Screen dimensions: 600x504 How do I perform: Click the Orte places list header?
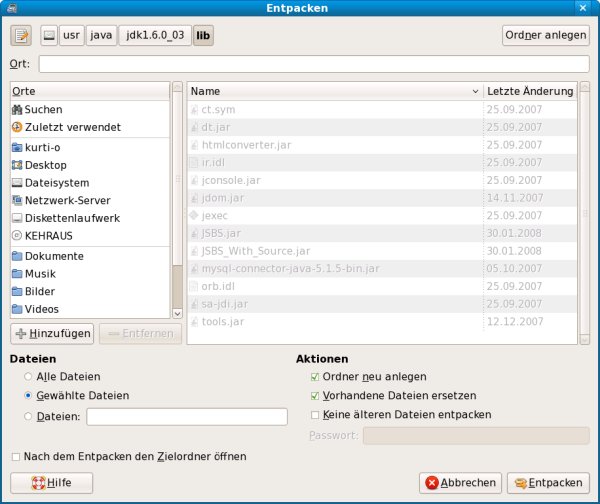(x=90, y=91)
